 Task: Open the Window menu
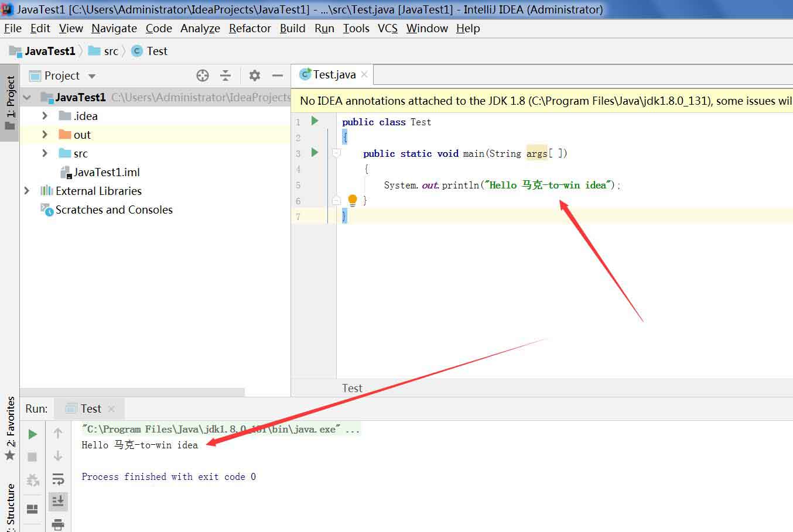pyautogui.click(x=427, y=28)
